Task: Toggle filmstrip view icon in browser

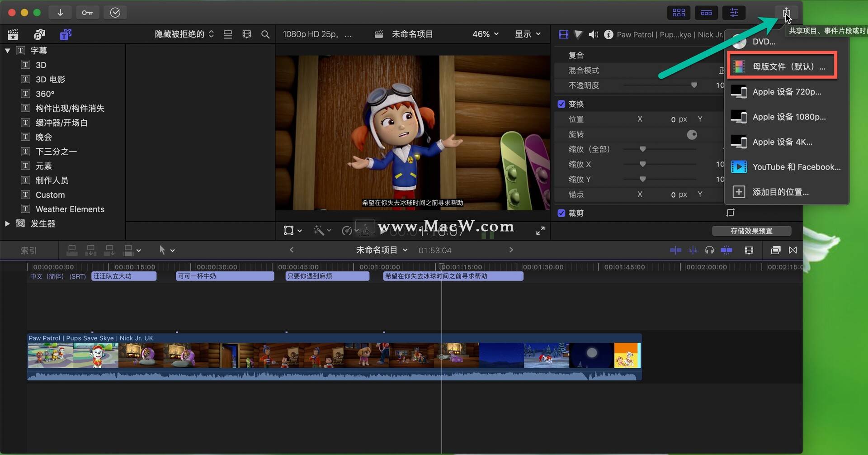Action: [x=247, y=34]
